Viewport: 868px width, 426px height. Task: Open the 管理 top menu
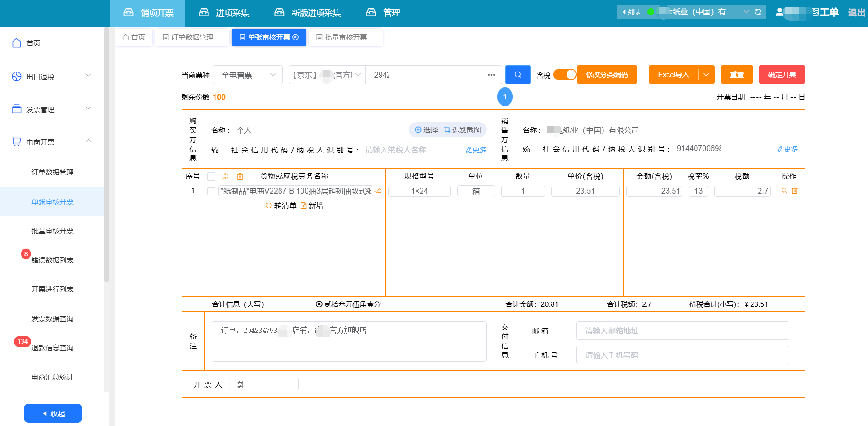coord(383,13)
